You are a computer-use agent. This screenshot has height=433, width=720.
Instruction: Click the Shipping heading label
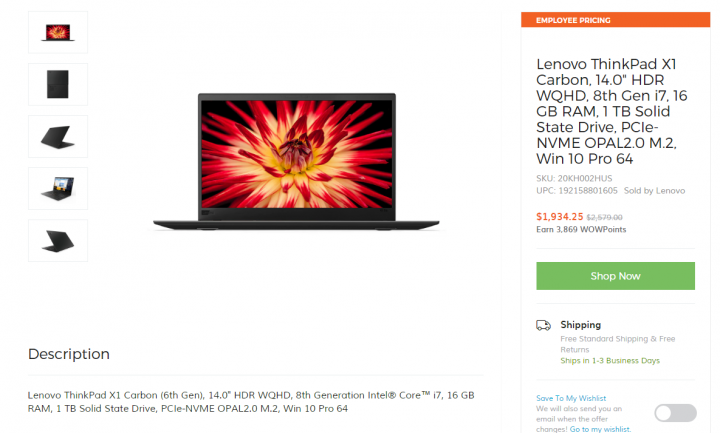(580, 325)
